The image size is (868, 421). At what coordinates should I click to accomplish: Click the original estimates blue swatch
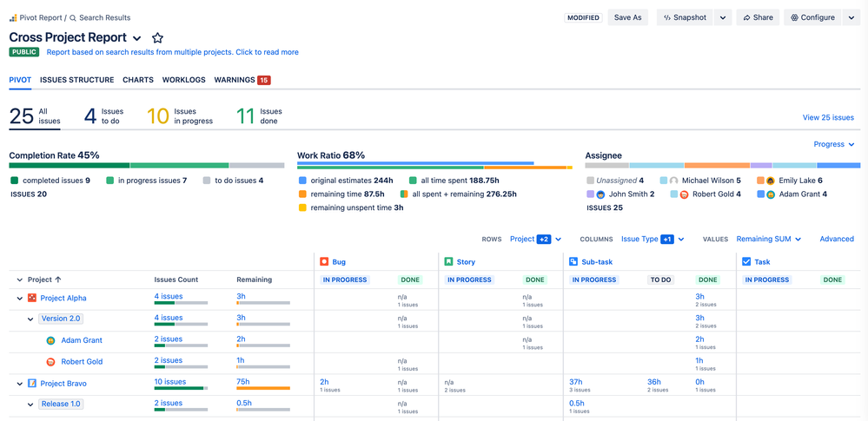coord(302,181)
